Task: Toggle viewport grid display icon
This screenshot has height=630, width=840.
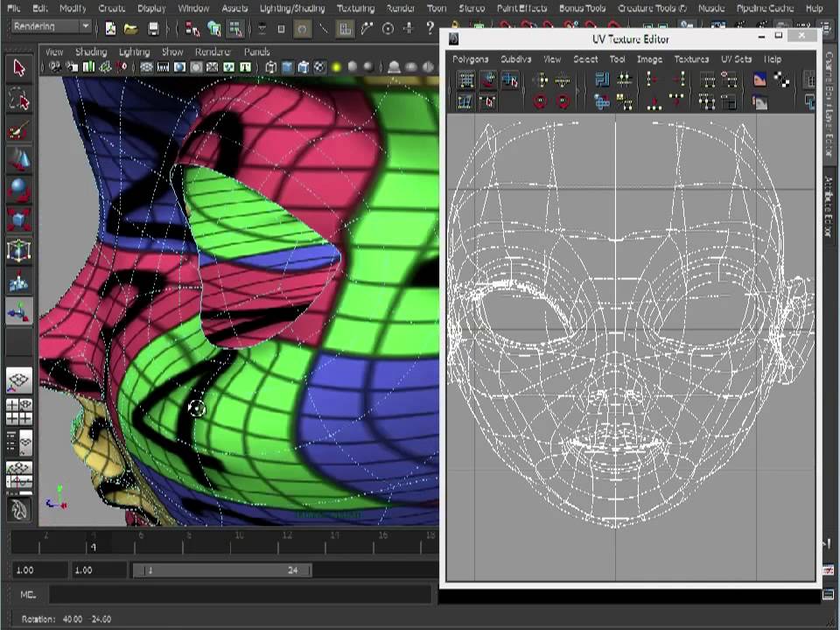Action: [146, 67]
